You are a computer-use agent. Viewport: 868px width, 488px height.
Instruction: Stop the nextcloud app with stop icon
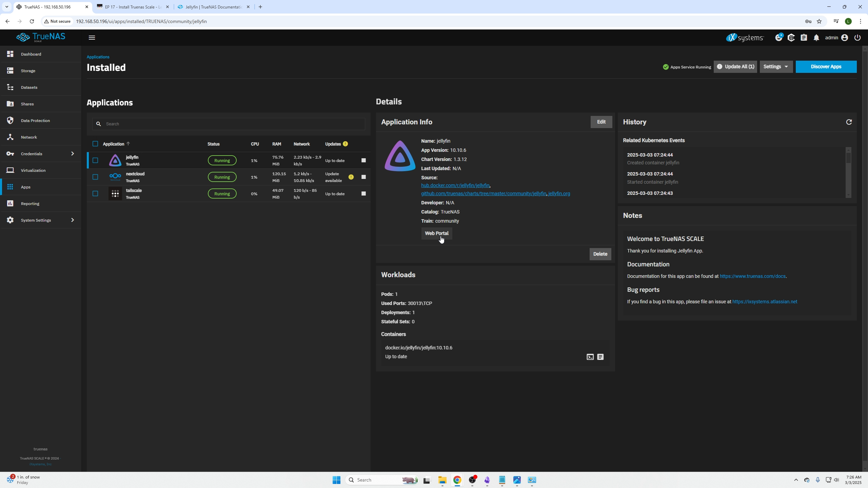(363, 177)
